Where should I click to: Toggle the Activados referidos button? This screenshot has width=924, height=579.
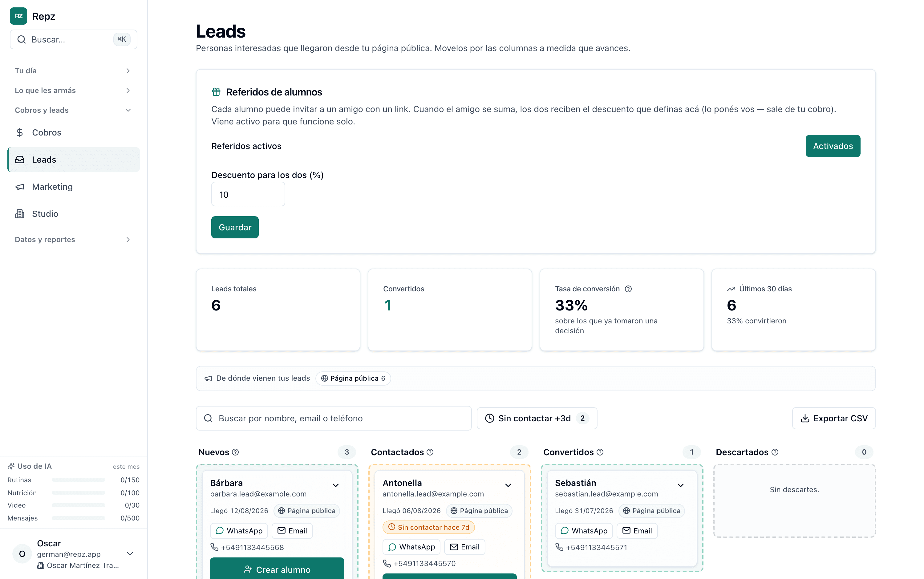(x=833, y=146)
